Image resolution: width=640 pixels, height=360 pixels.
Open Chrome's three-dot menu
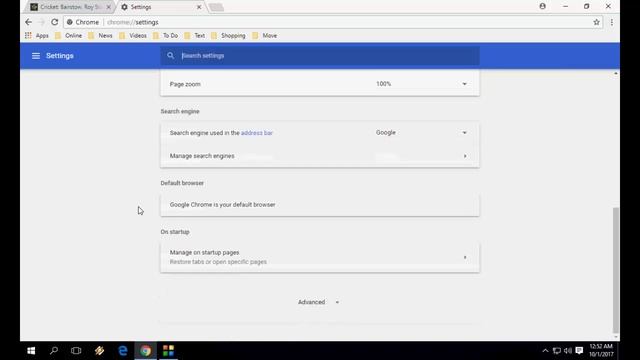(611, 22)
